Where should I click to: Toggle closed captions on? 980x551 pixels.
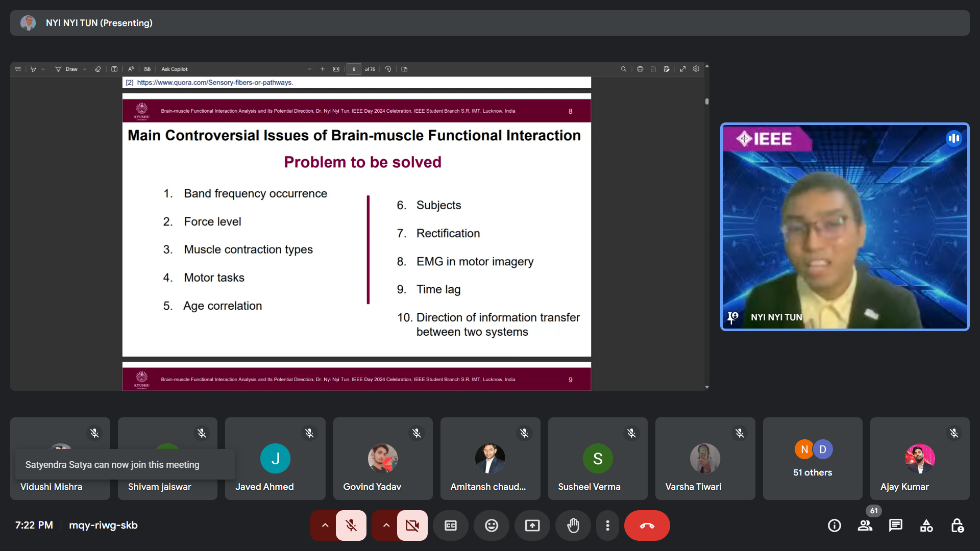click(x=450, y=525)
